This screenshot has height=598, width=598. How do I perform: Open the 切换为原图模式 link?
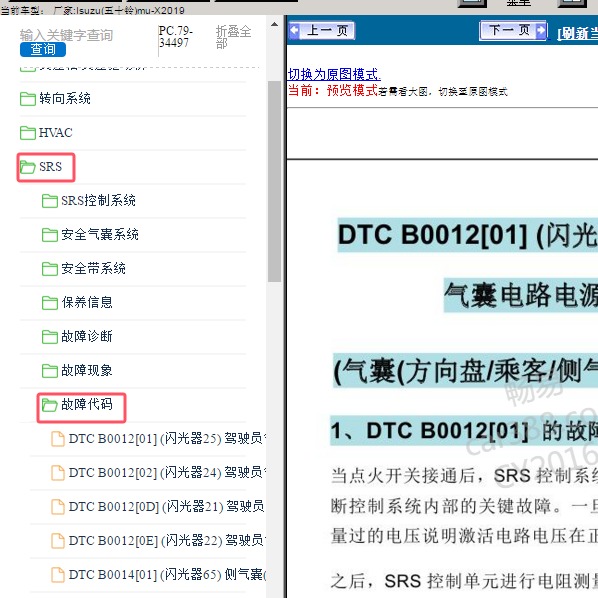[x=334, y=74]
